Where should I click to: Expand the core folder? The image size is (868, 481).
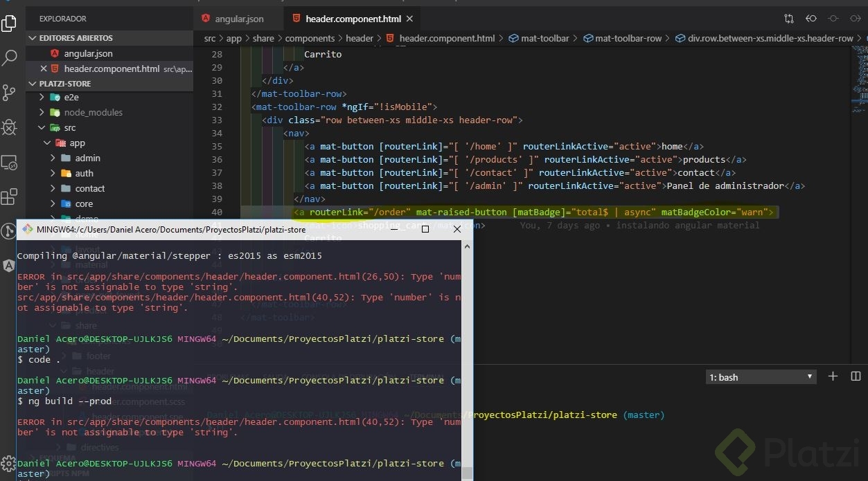tap(53, 203)
